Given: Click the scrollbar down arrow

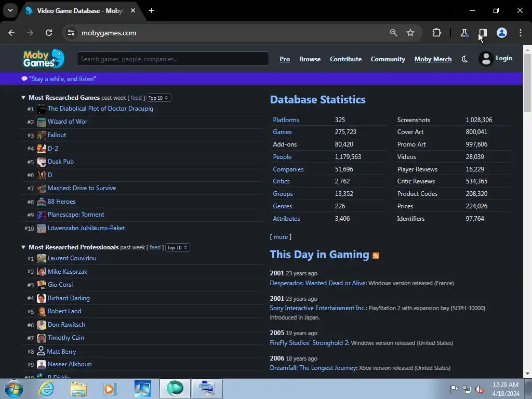Looking at the screenshot, I should tap(527, 374).
